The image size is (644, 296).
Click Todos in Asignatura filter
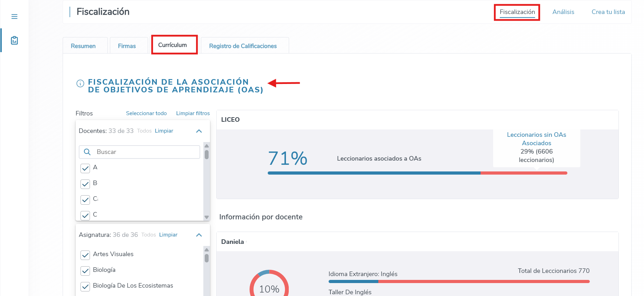[x=148, y=235]
